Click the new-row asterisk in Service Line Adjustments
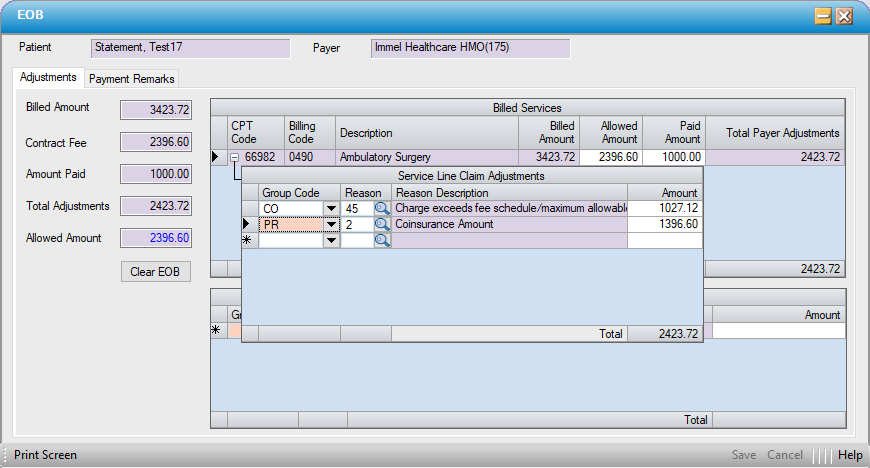The image size is (870, 468). tap(249, 241)
